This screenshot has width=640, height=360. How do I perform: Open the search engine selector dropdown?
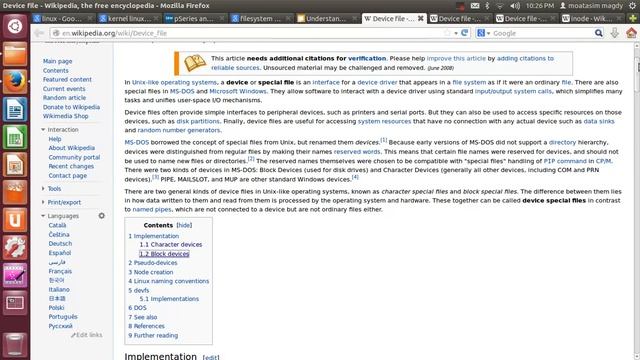click(x=484, y=33)
